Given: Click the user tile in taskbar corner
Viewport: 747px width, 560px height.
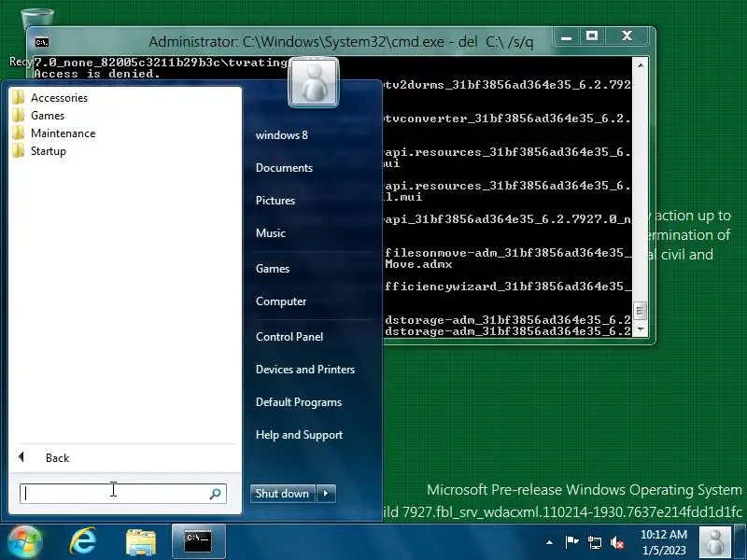Looking at the screenshot, I should coord(714,542).
